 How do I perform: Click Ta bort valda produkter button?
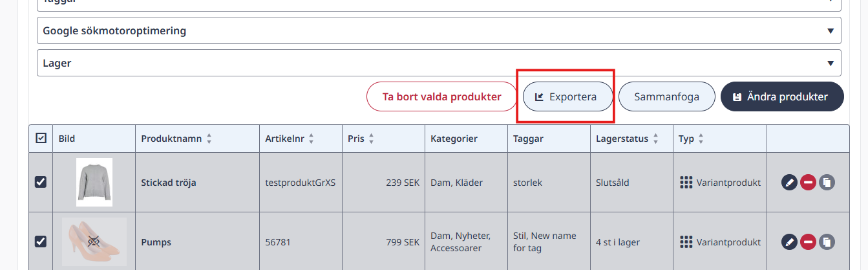[442, 97]
